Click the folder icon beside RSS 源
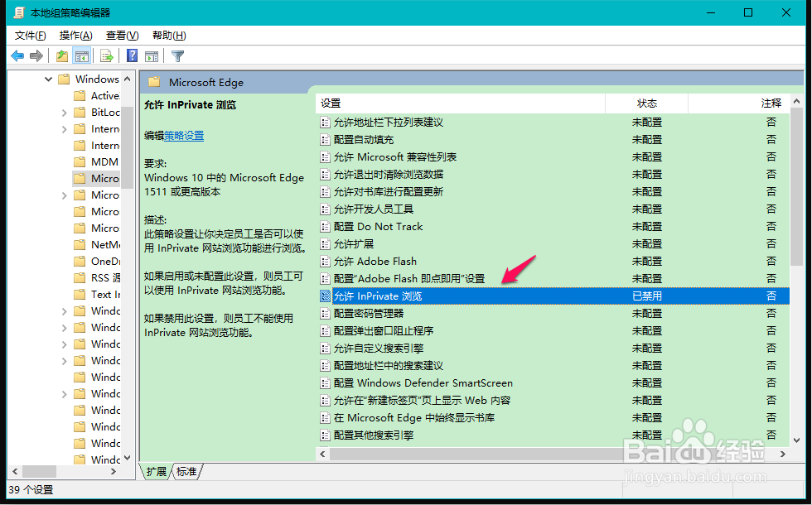 (80, 278)
